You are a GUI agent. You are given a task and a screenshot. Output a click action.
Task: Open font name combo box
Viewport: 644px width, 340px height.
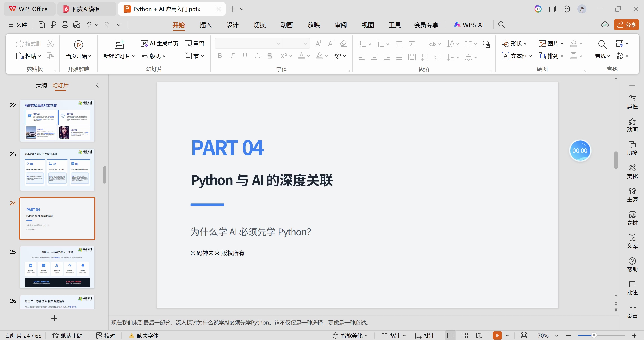point(249,43)
